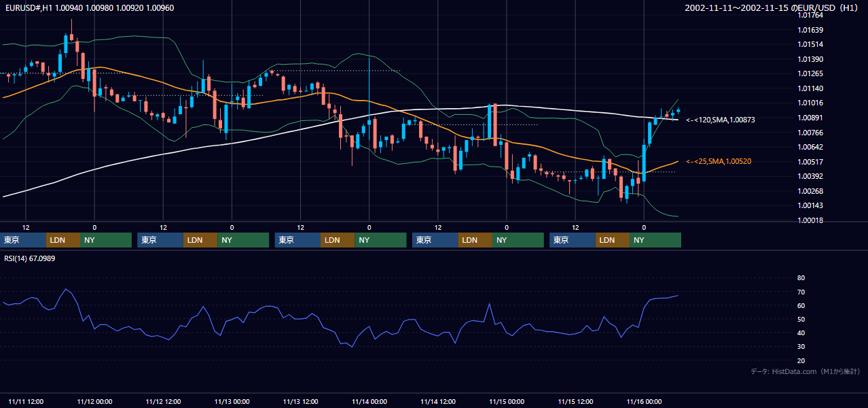Click price axis value 1.00018
The height and width of the screenshot is (408, 868).
point(811,220)
